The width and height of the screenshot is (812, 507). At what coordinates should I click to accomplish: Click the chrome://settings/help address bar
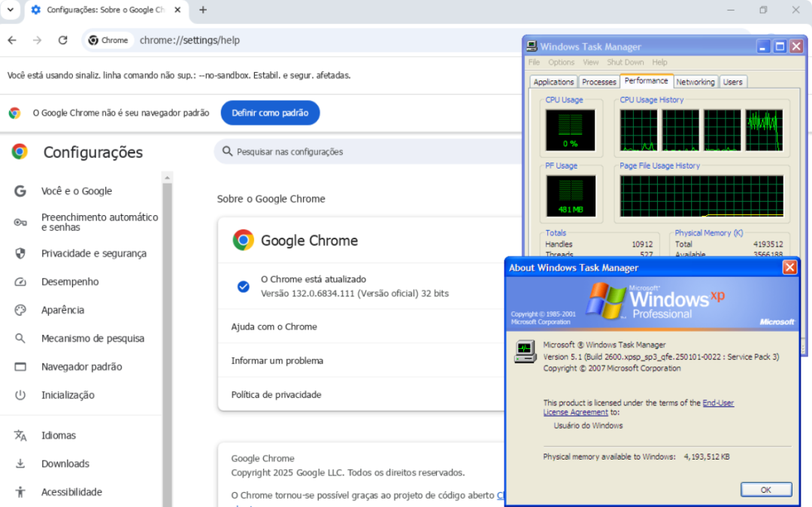coord(301,41)
